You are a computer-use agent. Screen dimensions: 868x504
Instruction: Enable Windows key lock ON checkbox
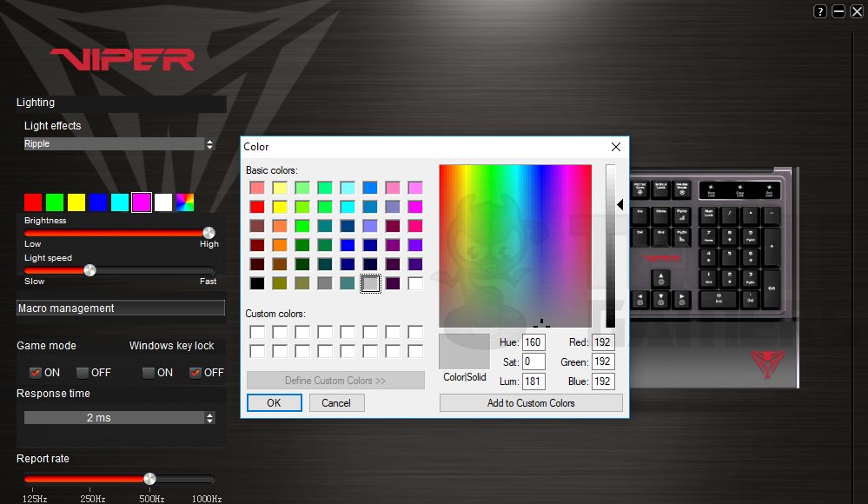149,373
